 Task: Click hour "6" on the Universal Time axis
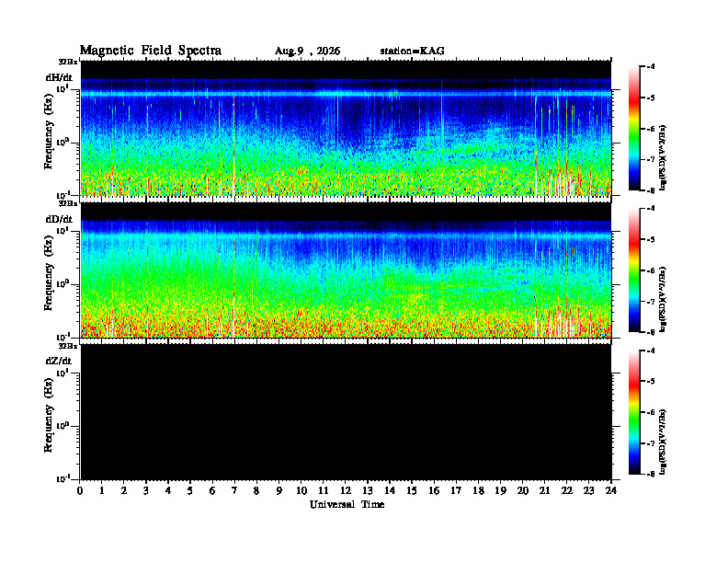click(x=212, y=490)
